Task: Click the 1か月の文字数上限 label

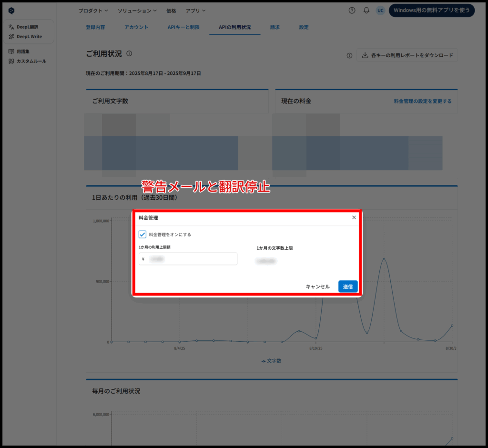Action: coord(274,248)
